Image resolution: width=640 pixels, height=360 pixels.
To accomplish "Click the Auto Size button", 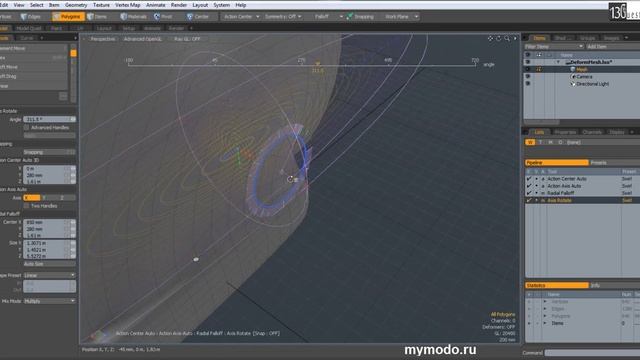I will point(49,264).
